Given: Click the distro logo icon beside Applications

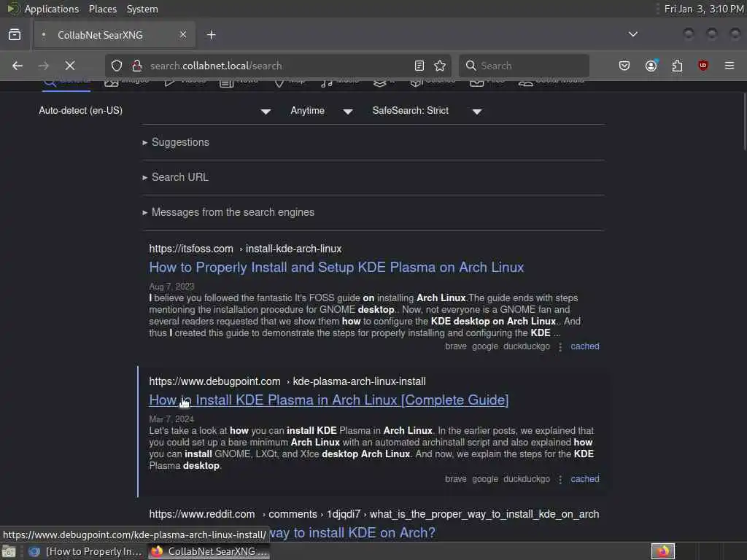Looking at the screenshot, I should [x=13, y=9].
